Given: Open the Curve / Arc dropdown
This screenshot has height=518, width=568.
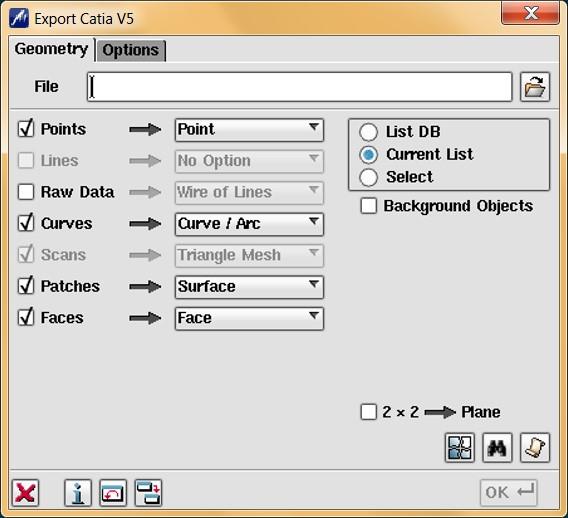Looking at the screenshot, I should pyautogui.click(x=249, y=224).
